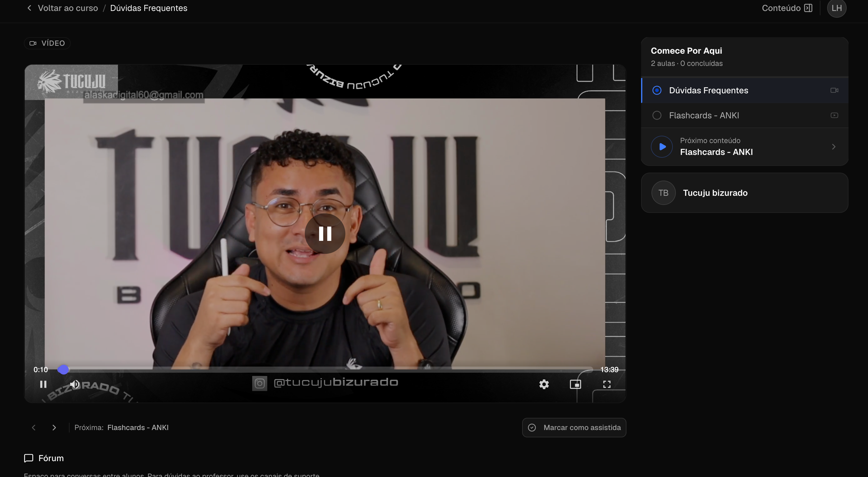
Task: Click the 2 aulas · 0 concluídas status
Action: (x=687, y=63)
